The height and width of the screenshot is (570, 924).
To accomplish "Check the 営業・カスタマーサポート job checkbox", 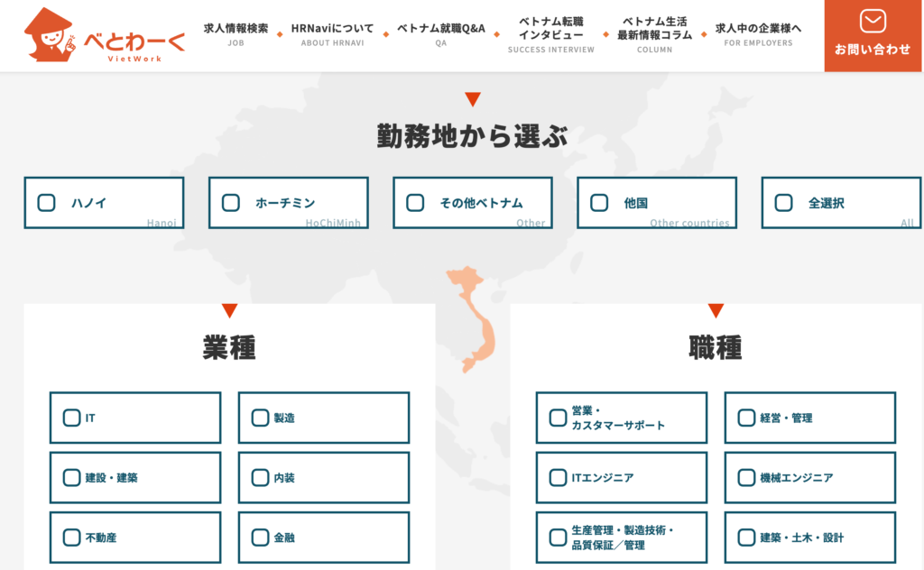I will [558, 418].
